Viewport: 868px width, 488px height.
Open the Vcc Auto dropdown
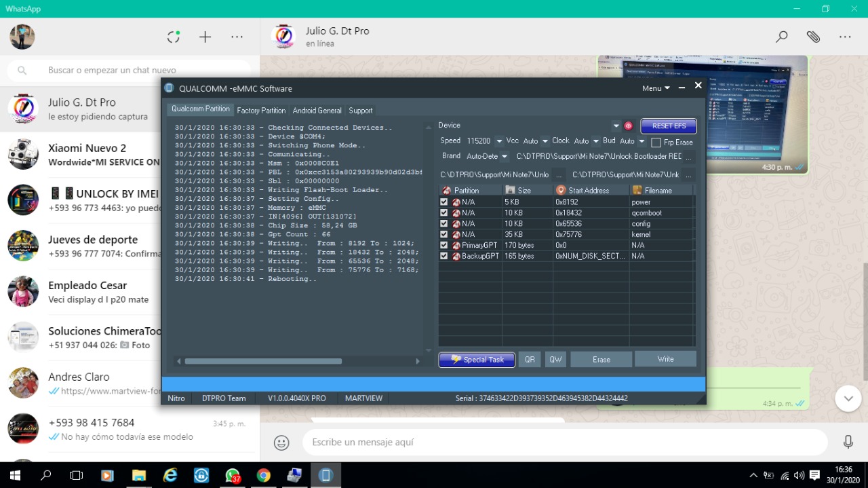click(x=545, y=141)
